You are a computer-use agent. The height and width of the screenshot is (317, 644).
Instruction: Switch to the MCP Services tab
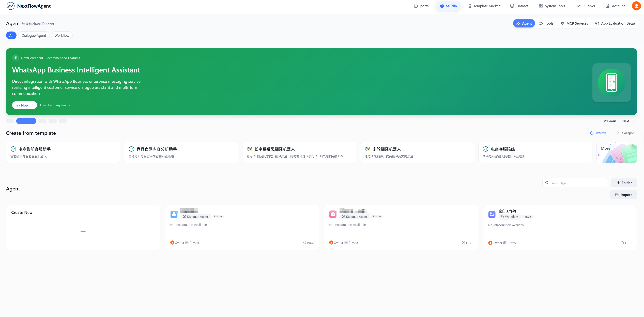(574, 23)
